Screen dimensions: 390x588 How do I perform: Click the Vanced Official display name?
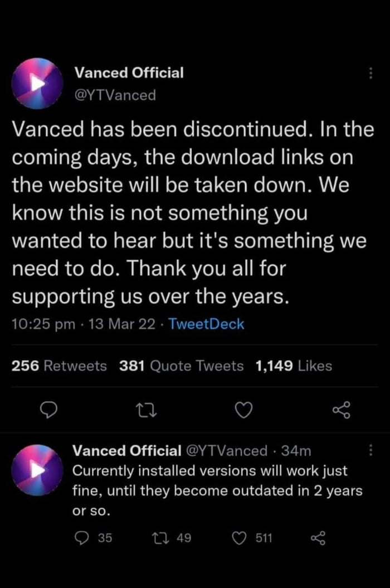tap(129, 72)
